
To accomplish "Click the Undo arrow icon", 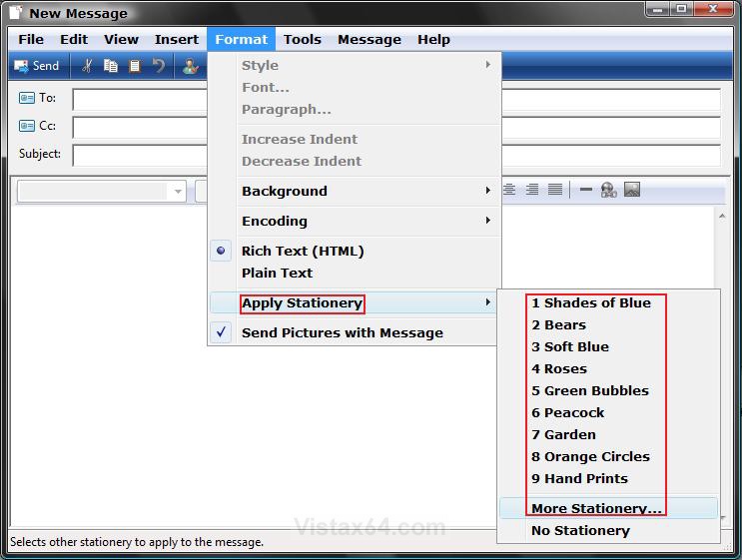I will tap(159, 66).
